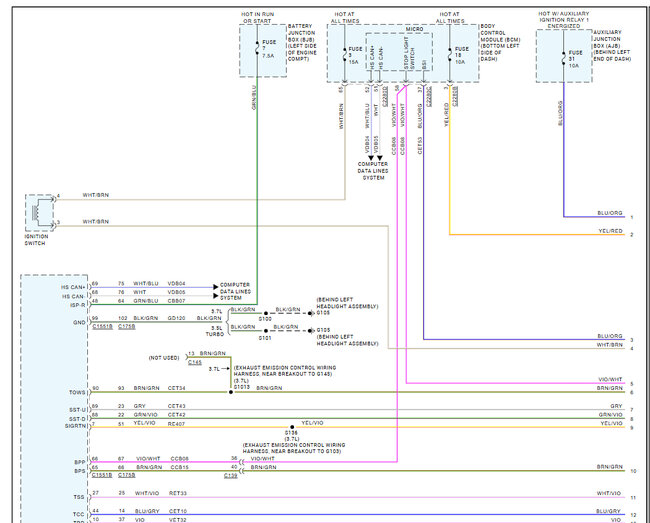Click the AUXILIARY JUNCTION BOX (AJB) label
The height and width of the screenshot is (523, 650).
[612, 46]
